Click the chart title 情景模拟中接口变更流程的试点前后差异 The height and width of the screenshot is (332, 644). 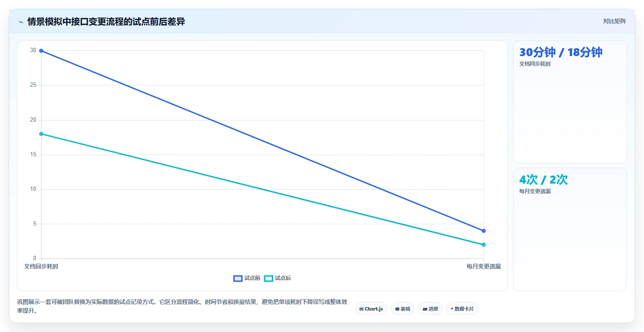(x=106, y=21)
